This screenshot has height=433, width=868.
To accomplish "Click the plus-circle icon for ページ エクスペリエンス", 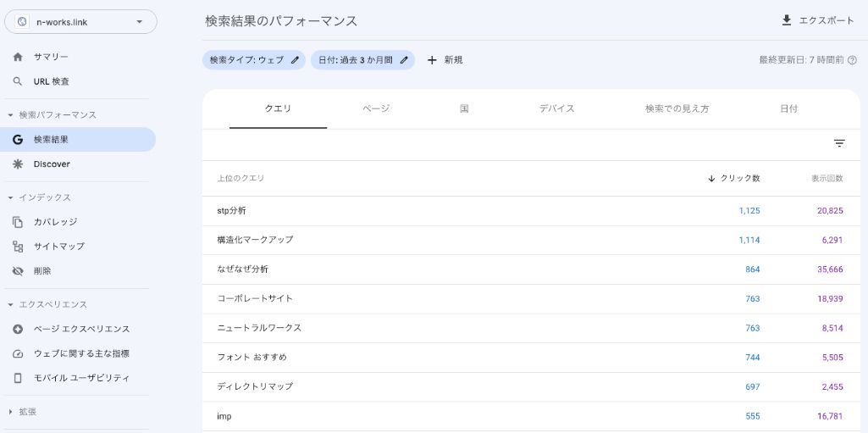I will point(18,329).
